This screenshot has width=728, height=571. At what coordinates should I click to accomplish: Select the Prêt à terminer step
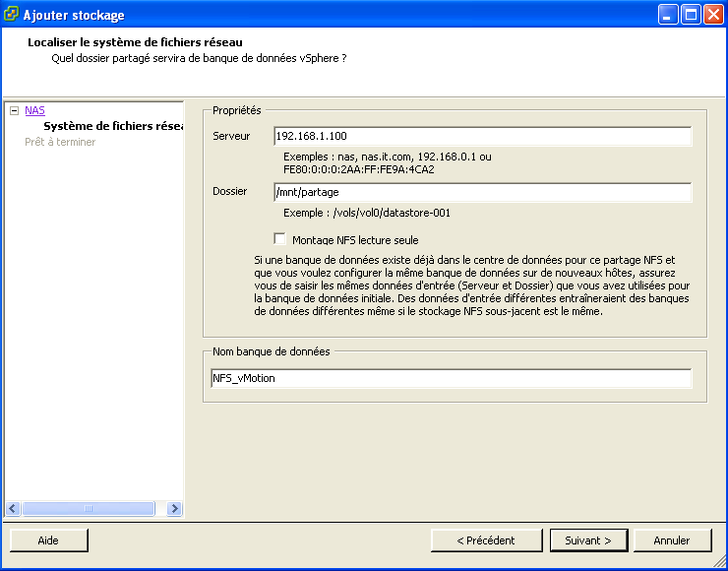[60, 142]
